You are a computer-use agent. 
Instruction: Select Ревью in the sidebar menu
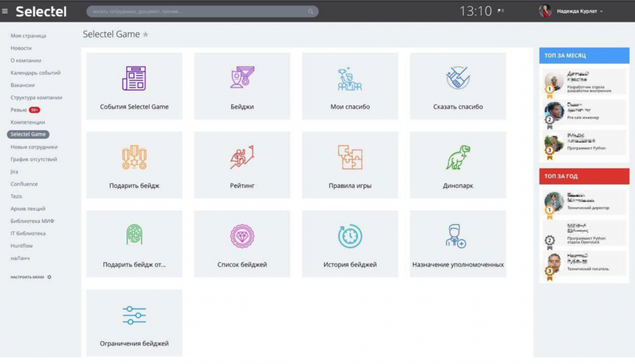(19, 110)
